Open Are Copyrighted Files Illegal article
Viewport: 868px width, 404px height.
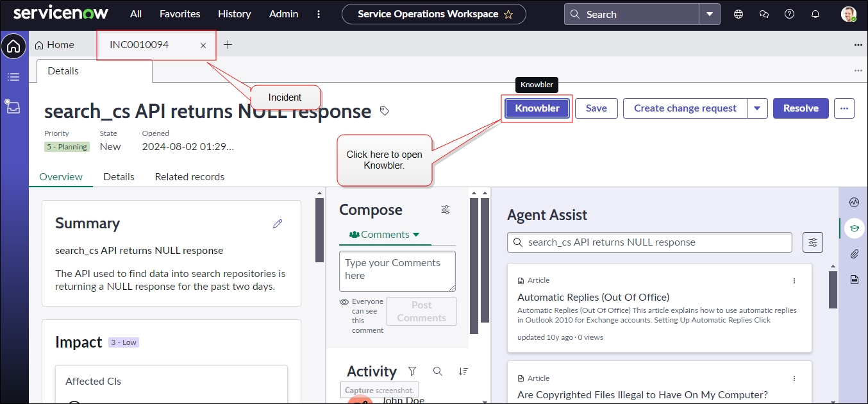click(642, 395)
